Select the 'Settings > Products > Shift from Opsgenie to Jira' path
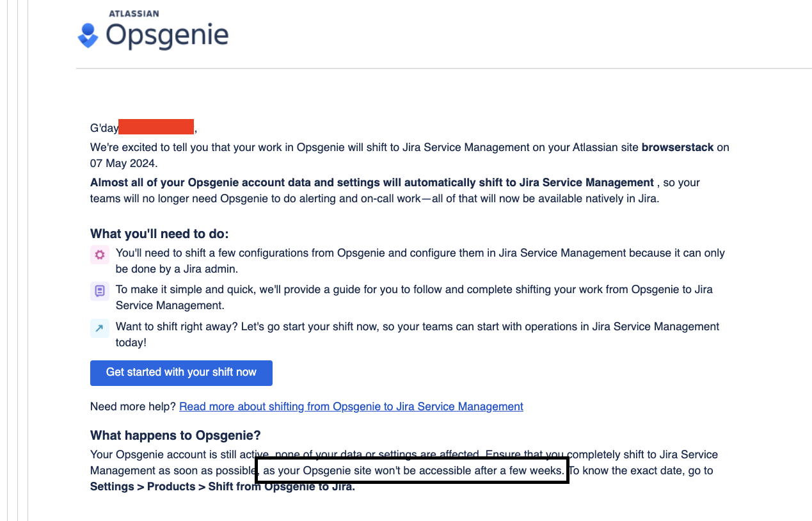 [x=221, y=486]
